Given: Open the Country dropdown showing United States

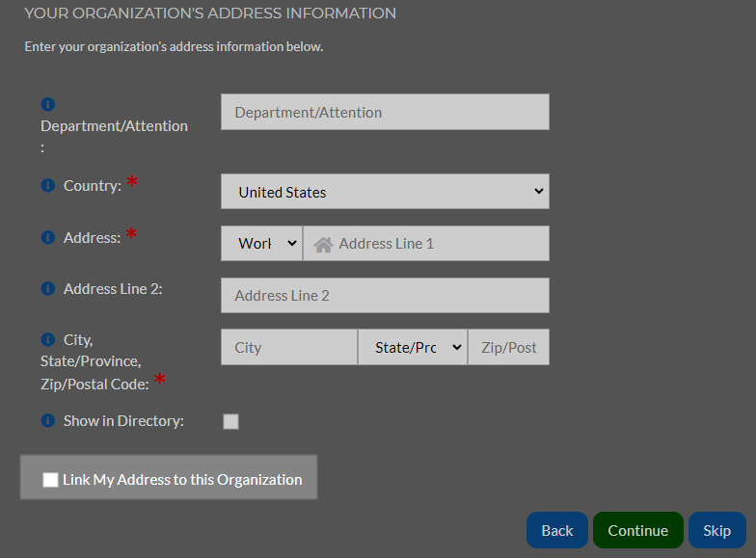Looking at the screenshot, I should [x=385, y=191].
